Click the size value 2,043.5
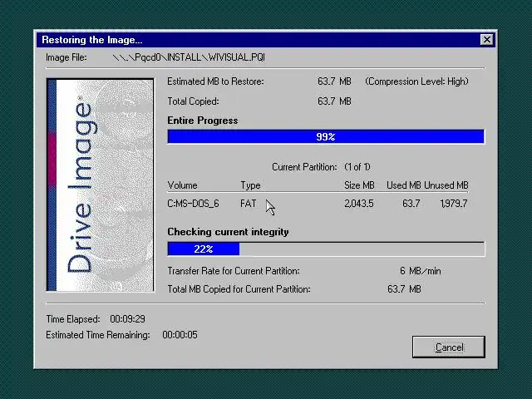This screenshot has height=399, width=532. (x=358, y=204)
